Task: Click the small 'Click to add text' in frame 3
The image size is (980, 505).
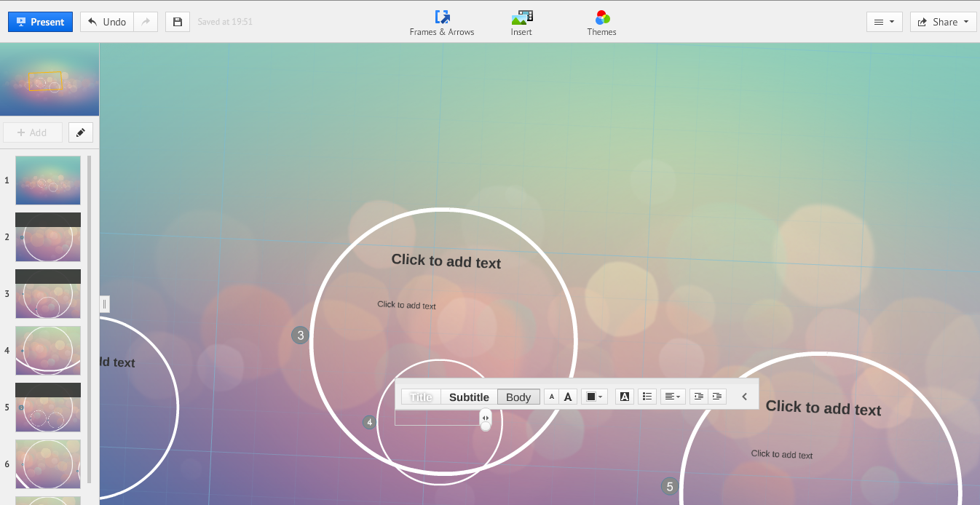Action: pyautogui.click(x=406, y=305)
